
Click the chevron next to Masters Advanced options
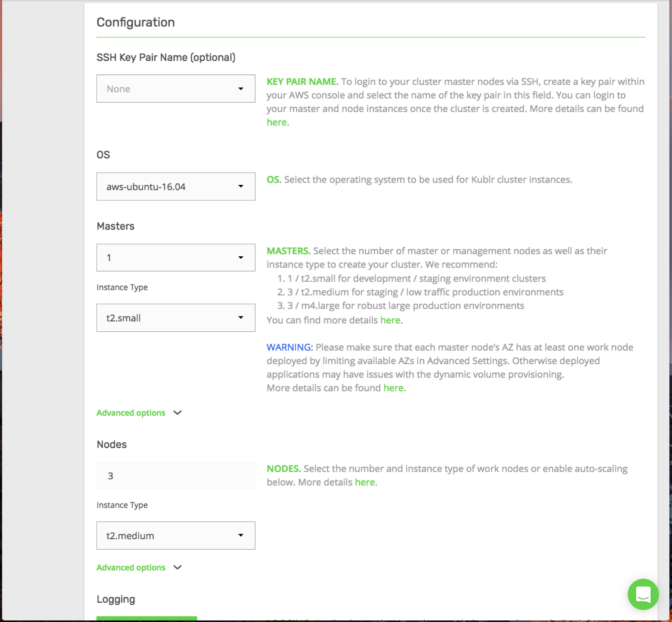coord(177,413)
